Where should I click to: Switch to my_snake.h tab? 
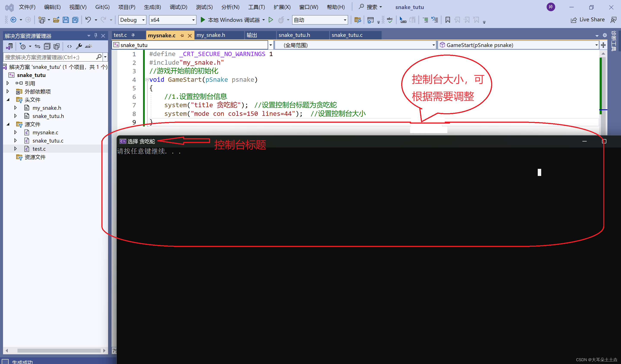click(211, 35)
